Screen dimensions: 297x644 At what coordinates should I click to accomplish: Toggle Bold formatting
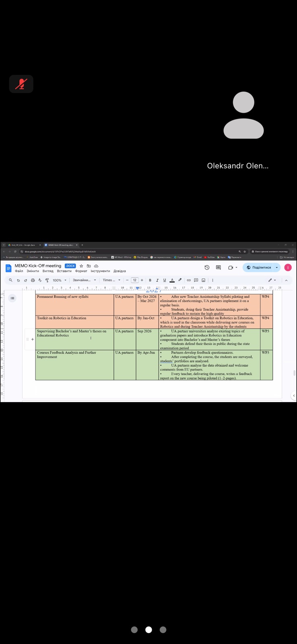click(x=150, y=280)
